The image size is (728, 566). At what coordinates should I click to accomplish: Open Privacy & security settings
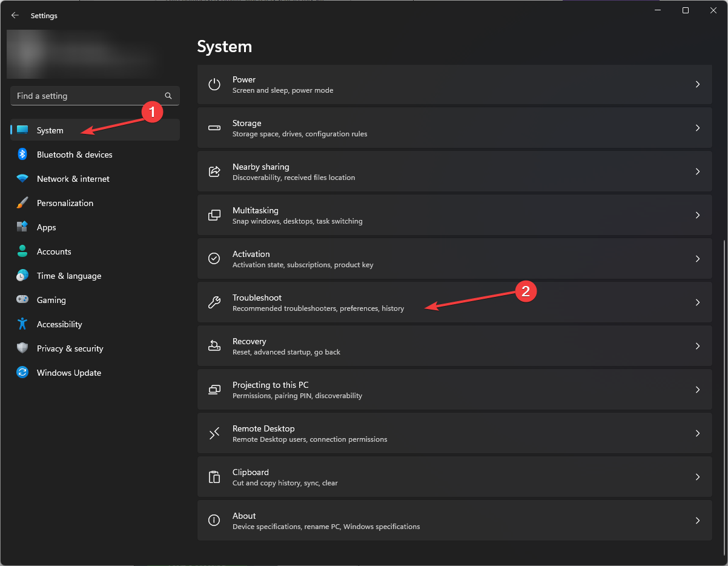(x=70, y=348)
